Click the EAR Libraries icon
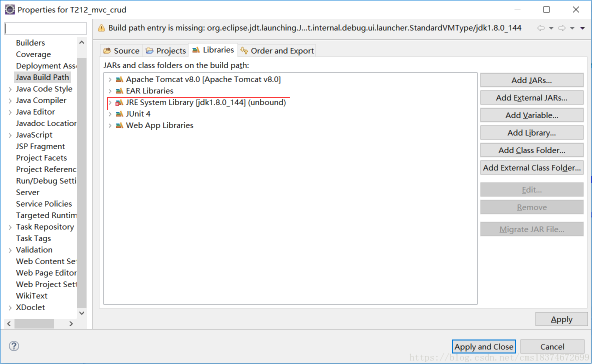The height and width of the screenshot is (364, 592). [119, 91]
